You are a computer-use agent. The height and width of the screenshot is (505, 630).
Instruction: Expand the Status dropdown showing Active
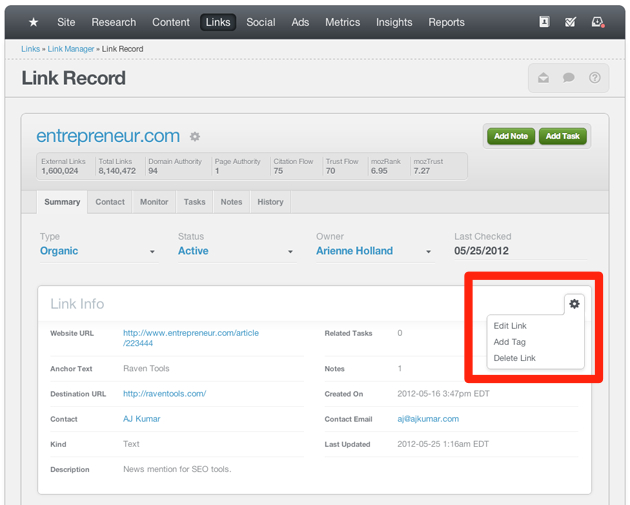237,251
